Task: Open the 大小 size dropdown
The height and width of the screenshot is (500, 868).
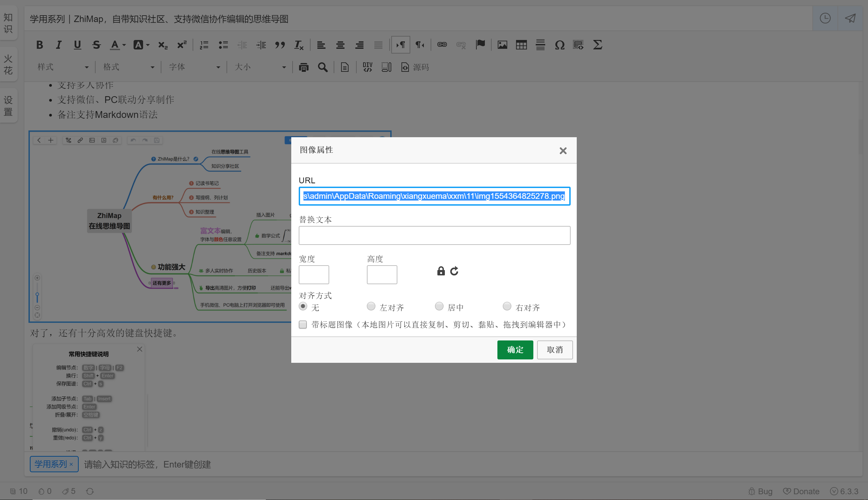Action: (260, 67)
